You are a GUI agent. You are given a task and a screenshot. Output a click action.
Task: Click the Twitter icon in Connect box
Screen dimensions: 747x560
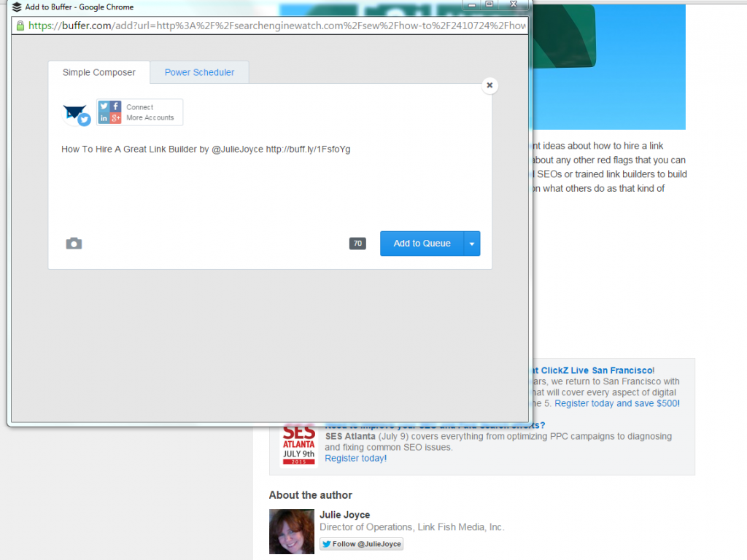pos(104,106)
